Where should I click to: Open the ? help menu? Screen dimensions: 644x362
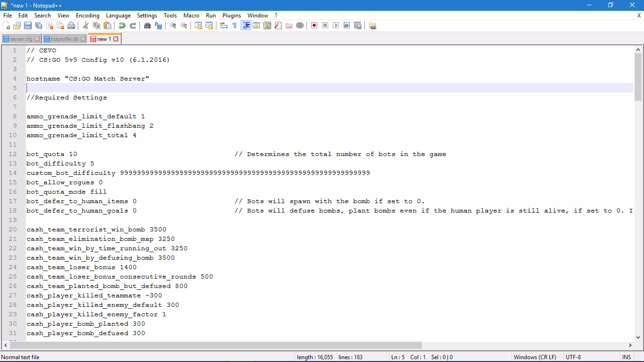coord(276,16)
